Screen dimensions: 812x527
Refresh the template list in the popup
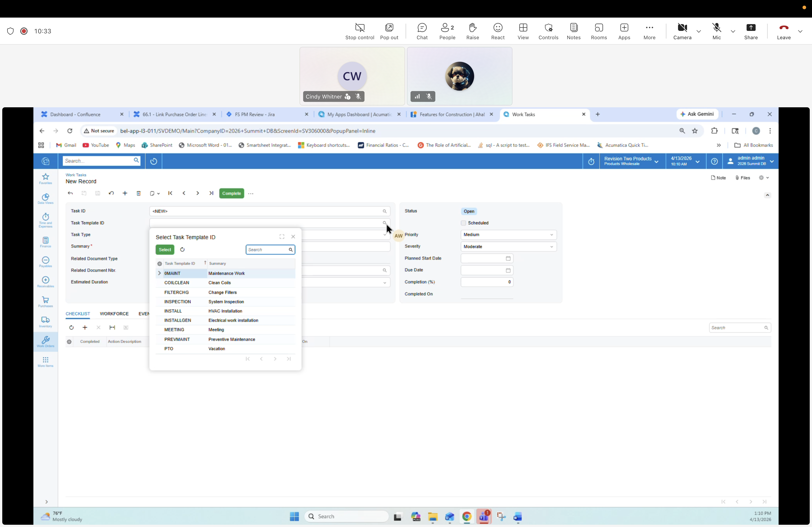pyautogui.click(x=182, y=250)
